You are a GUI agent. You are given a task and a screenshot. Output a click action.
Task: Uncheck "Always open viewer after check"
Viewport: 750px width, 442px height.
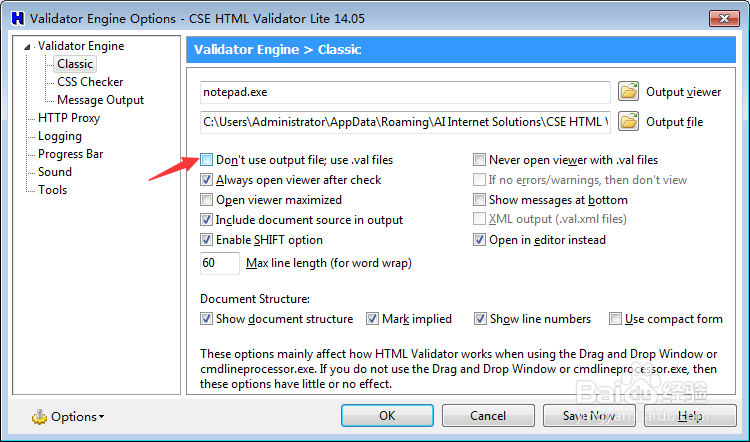click(x=206, y=180)
